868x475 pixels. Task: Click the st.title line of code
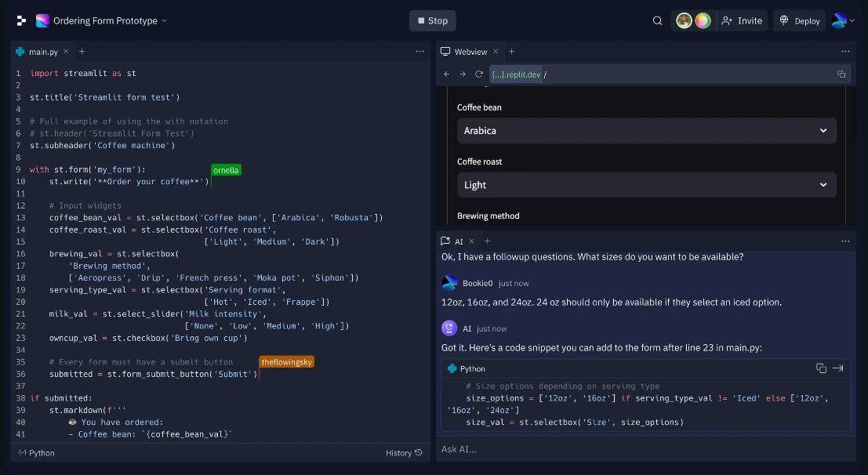(104, 97)
